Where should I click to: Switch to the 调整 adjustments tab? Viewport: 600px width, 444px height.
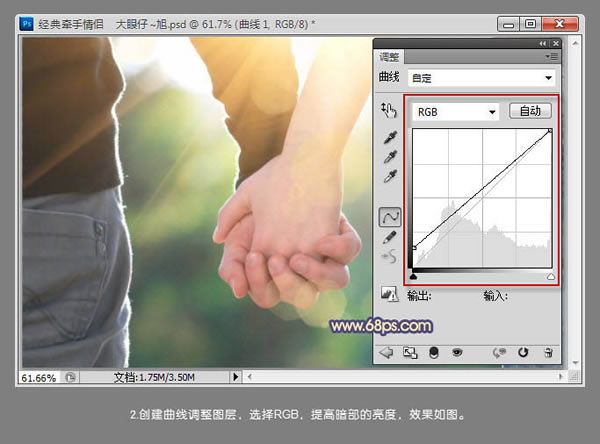pyautogui.click(x=389, y=57)
